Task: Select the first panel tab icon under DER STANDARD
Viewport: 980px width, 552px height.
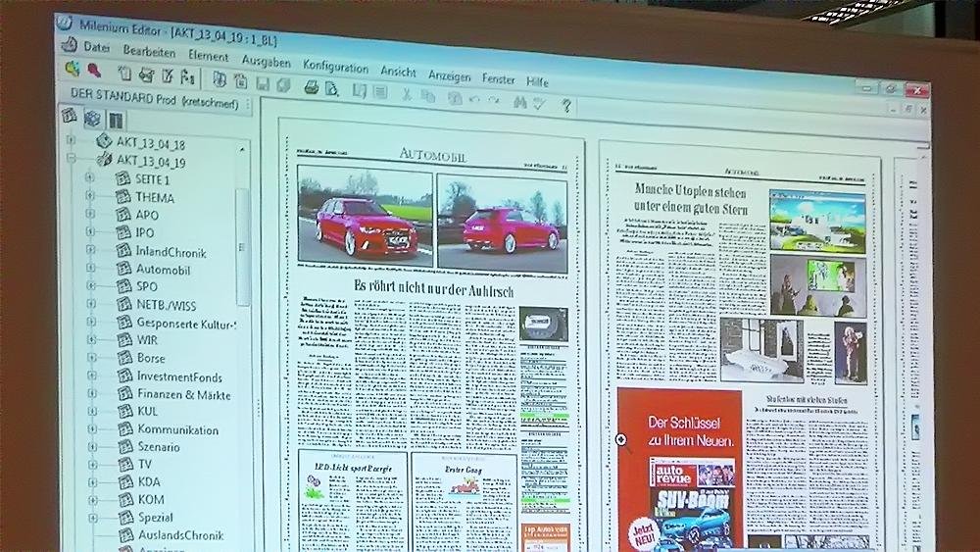Action: [70, 116]
